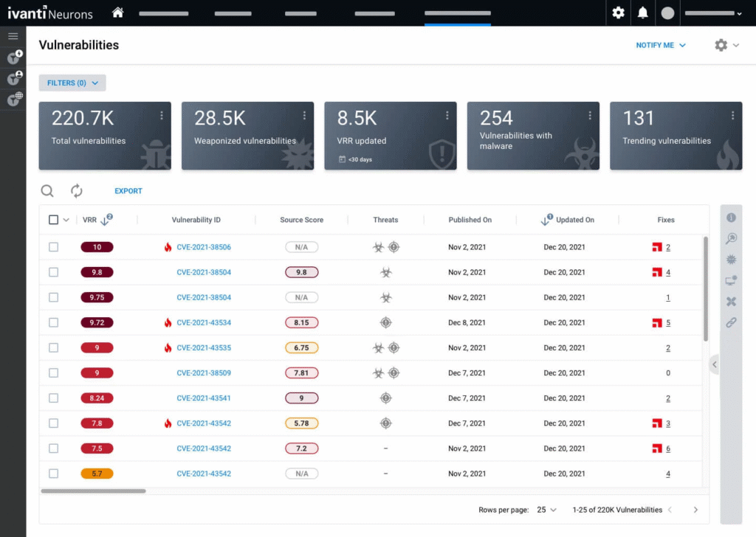Tick the checkbox for the VRR 10 row
The width and height of the screenshot is (756, 537).
[53, 247]
